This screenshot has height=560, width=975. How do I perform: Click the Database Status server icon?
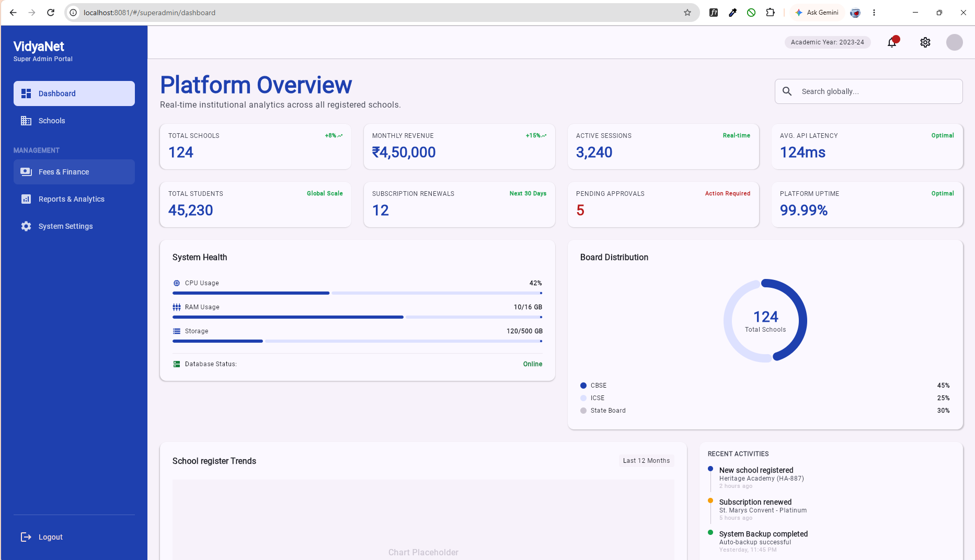point(177,364)
